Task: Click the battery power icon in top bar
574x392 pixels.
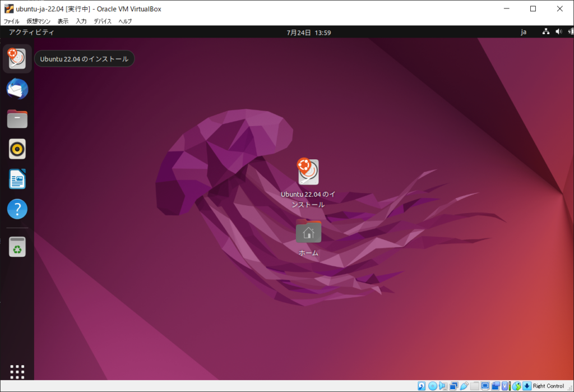Action: (570, 32)
